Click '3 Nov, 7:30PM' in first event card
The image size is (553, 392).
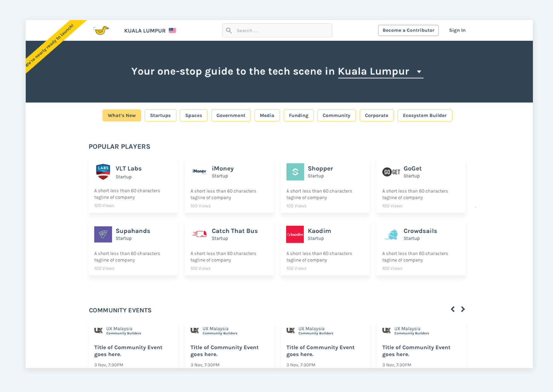pyautogui.click(x=109, y=365)
